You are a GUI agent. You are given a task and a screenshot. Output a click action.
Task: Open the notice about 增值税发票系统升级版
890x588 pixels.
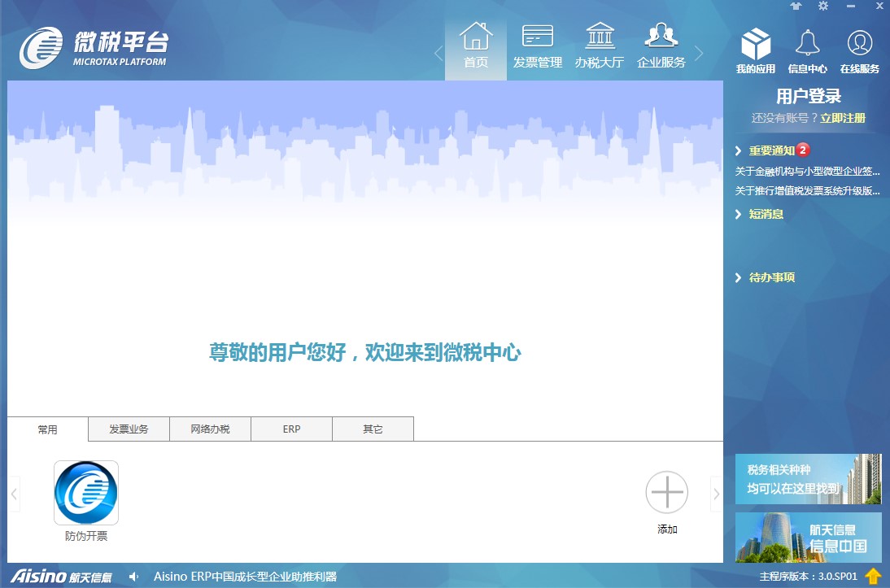click(808, 190)
